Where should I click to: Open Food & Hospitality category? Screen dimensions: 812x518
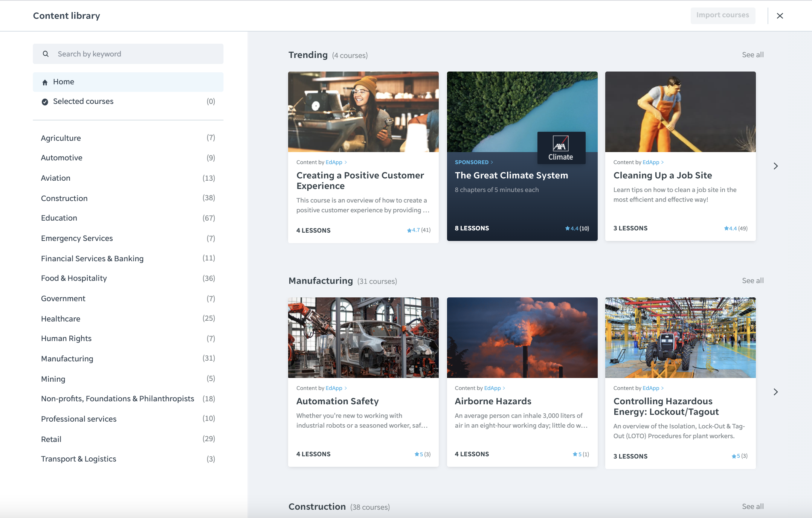point(128,278)
